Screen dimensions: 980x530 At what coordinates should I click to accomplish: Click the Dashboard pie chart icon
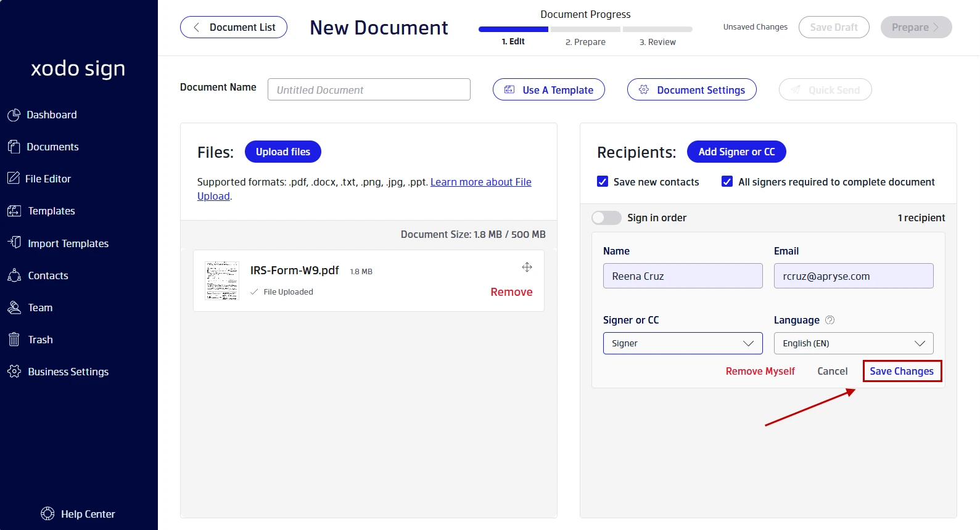click(14, 115)
